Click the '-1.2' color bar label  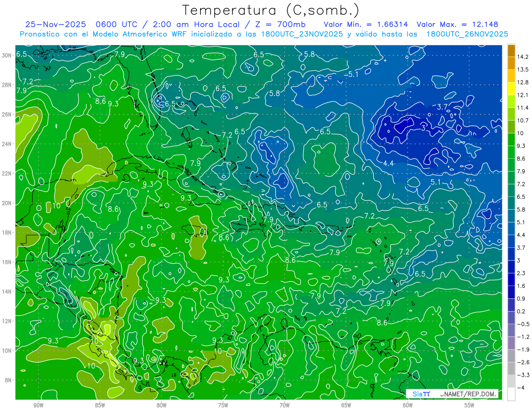(523, 337)
